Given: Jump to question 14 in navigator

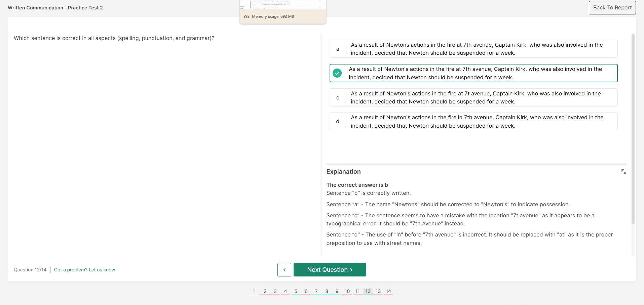Looking at the screenshot, I should [388, 291].
